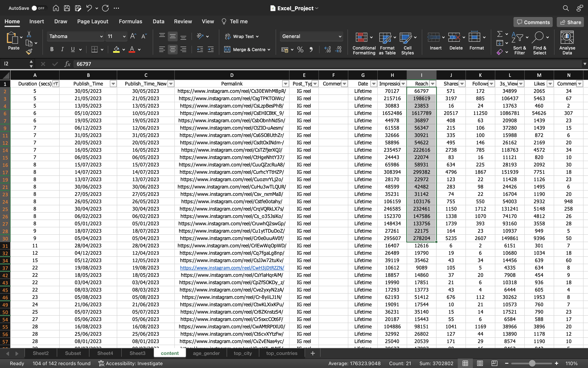Click the Comments button

[533, 22]
